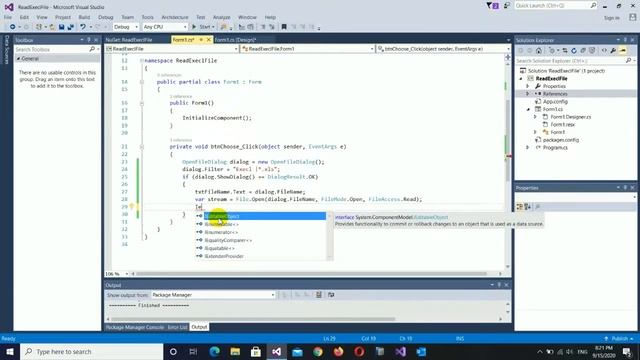This screenshot has width=640, height=360.
Task: Open the Any CPU platform dropdown
Action: pyautogui.click(x=165, y=27)
